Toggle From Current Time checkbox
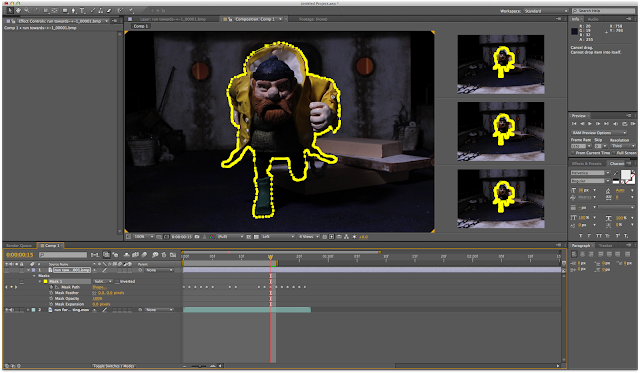The image size is (640, 373). 573,153
